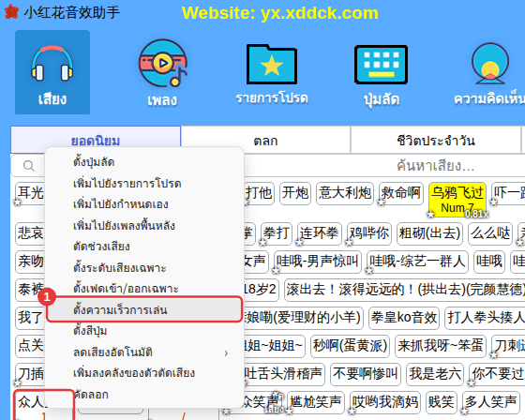Viewport: 525px width, 420px height.
Task: Play the 滚出去!滚得远远的 sound
Action: (x=404, y=290)
